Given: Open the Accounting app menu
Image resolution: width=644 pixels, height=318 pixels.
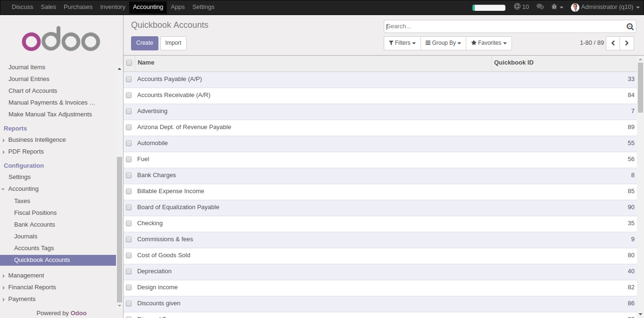Looking at the screenshot, I should pos(148,7).
